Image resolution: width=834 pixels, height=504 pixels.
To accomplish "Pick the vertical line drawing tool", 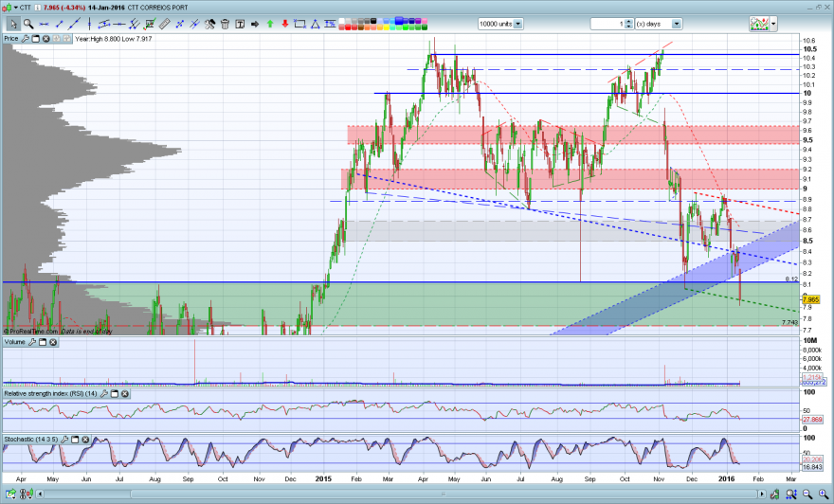I will pyautogui.click(x=89, y=24).
